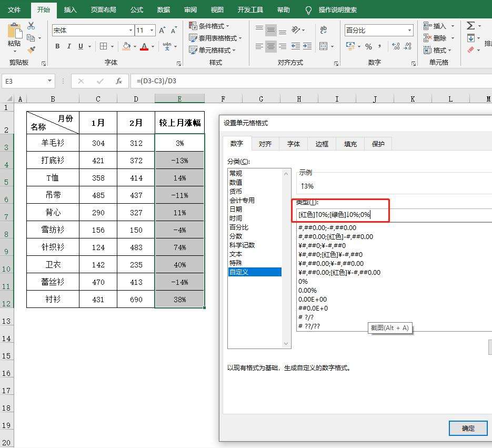492x448 pixels.
Task: Open 套用表格格式 table styles menu
Action: point(215,38)
